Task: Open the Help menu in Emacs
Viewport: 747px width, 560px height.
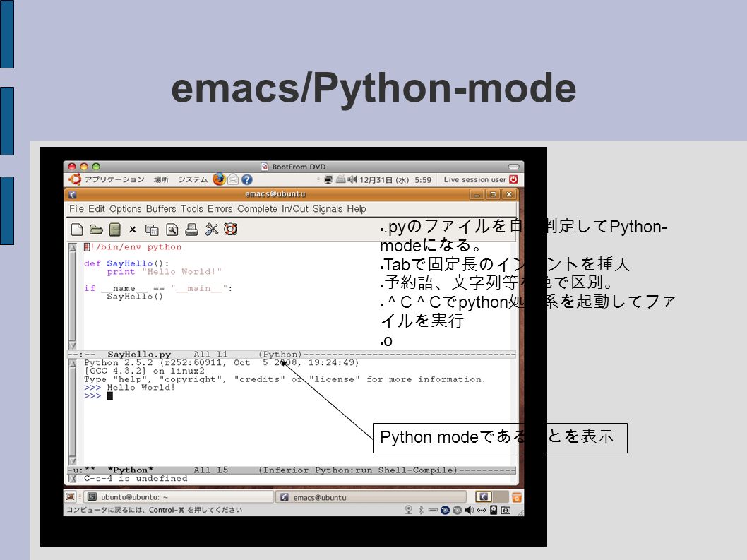Action: 357,209
